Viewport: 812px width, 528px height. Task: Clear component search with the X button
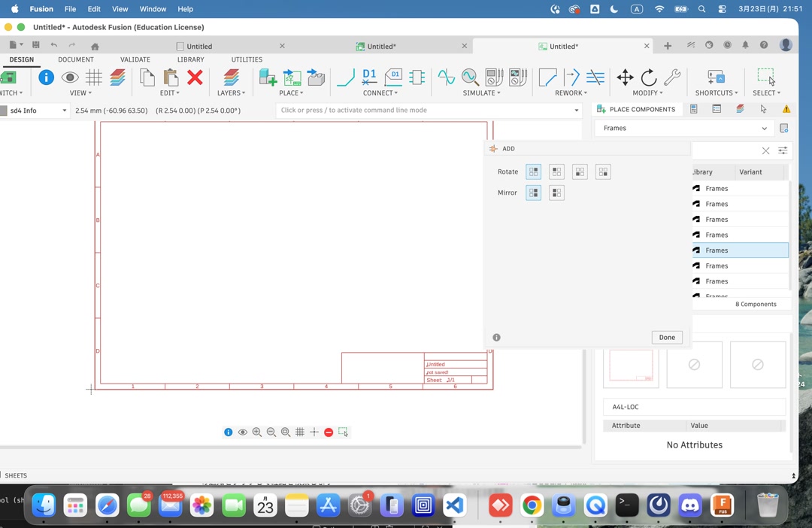click(765, 150)
